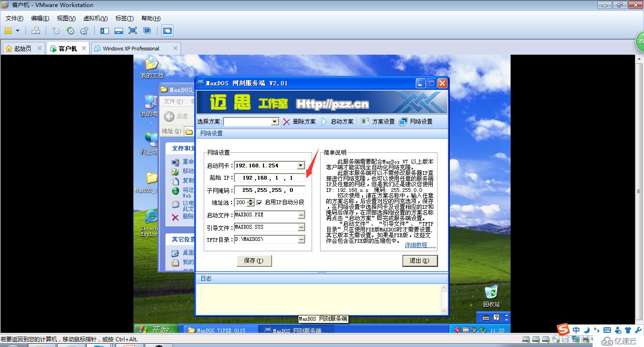Click the 子网掩码 field

270,190
